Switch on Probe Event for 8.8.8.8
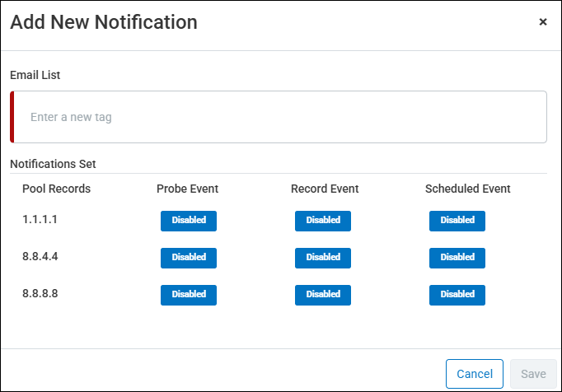 pos(189,295)
